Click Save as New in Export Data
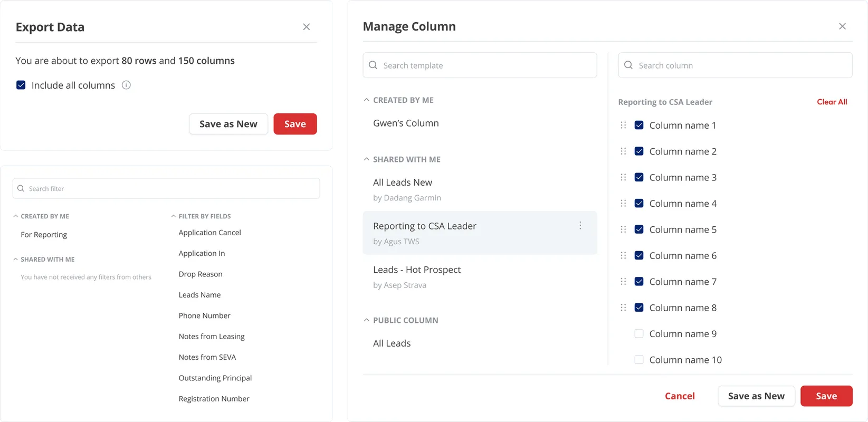 pos(228,124)
